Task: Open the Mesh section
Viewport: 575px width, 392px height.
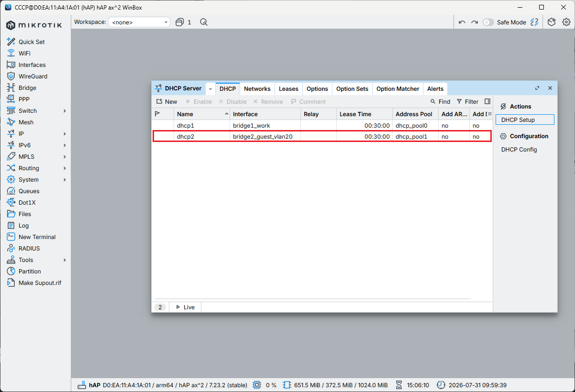Action: pyautogui.click(x=26, y=122)
